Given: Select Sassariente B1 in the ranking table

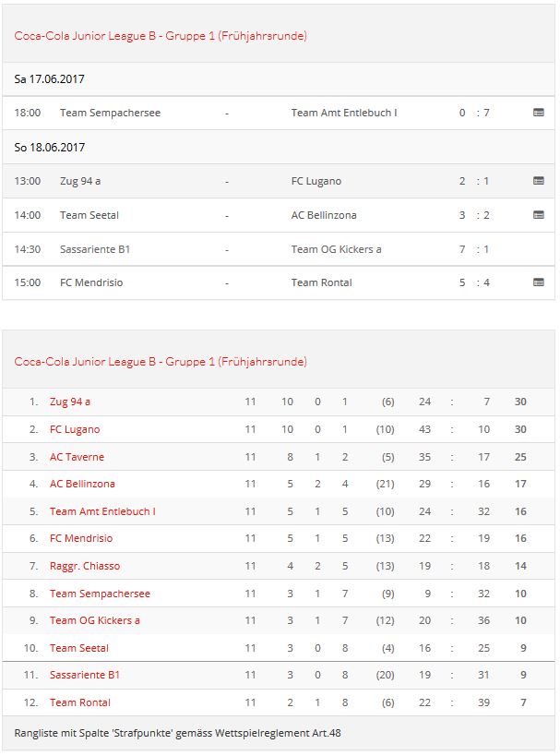Looking at the screenshot, I should [85, 675].
